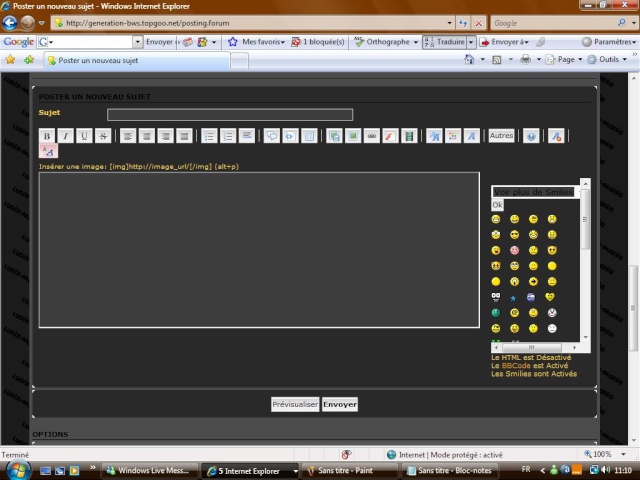Insert a link with the chain icon
This screenshot has height=480, width=640.
point(371,135)
